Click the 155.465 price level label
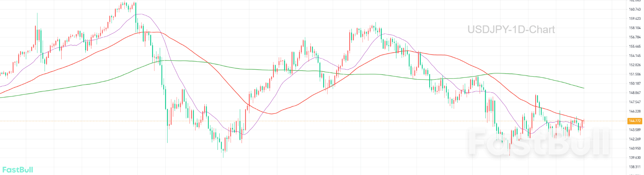The image size is (644, 175). (634, 47)
